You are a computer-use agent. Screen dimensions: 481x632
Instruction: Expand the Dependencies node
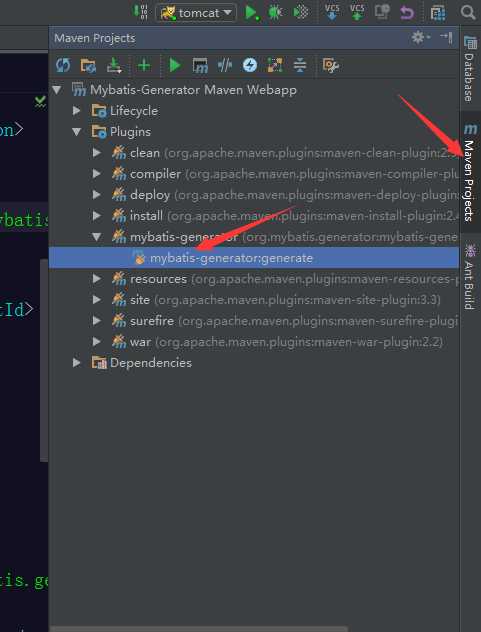pyautogui.click(x=76, y=362)
